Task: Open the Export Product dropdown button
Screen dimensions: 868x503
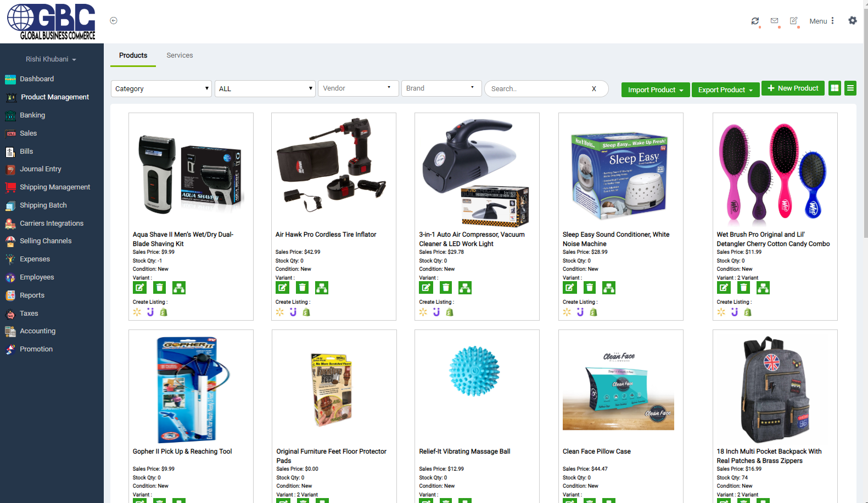Action: tap(725, 90)
